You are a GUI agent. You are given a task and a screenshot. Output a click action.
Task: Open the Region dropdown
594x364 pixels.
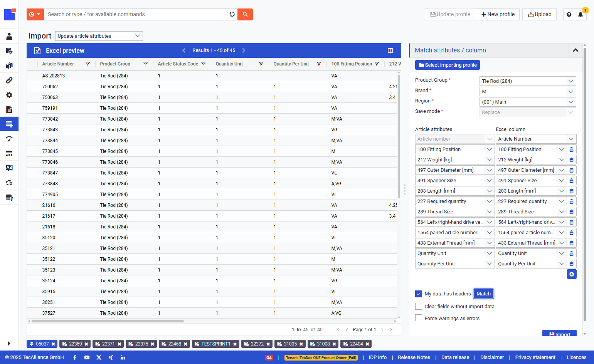click(528, 102)
